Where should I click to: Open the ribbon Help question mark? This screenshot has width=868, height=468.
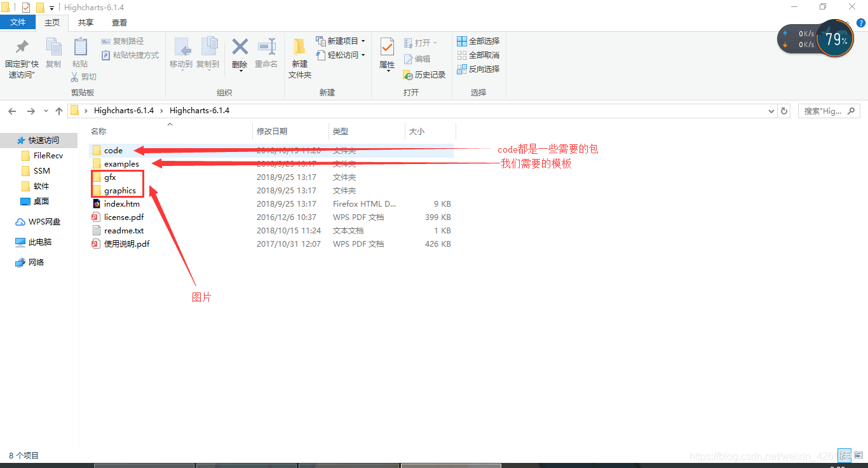(x=860, y=22)
